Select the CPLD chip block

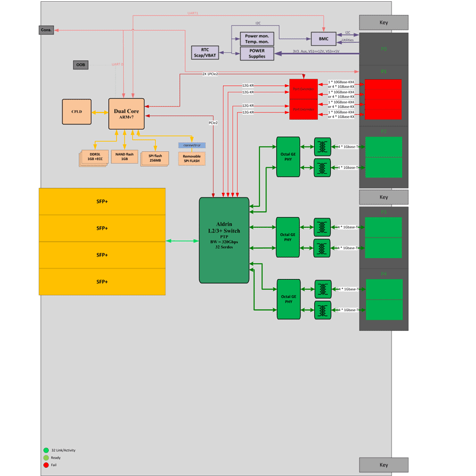(x=77, y=112)
